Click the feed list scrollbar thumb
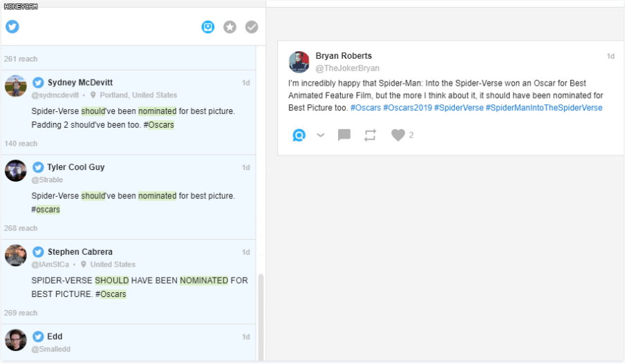Screen dimensions: 625x364 261,317
